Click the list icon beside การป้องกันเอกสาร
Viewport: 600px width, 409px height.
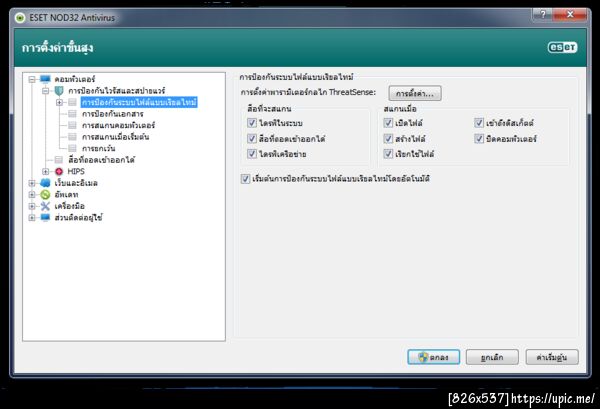72,114
